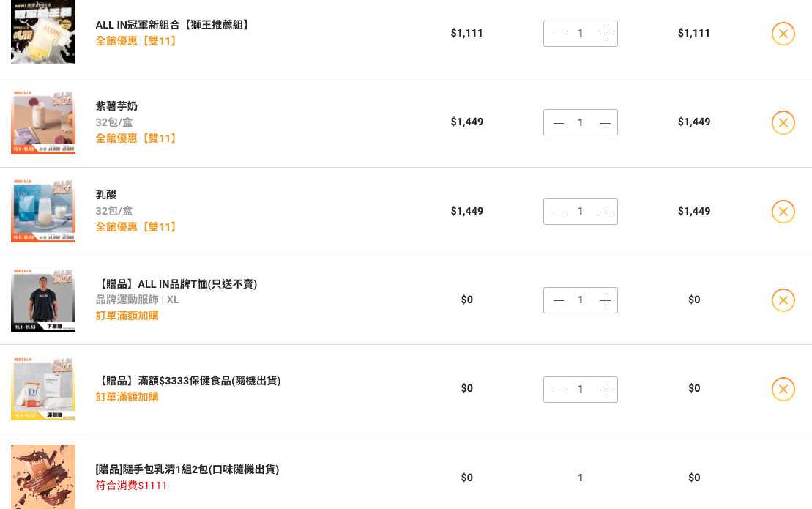Open ALL IN冠軍新組合【獅王推薦組】 product title

[173, 25]
